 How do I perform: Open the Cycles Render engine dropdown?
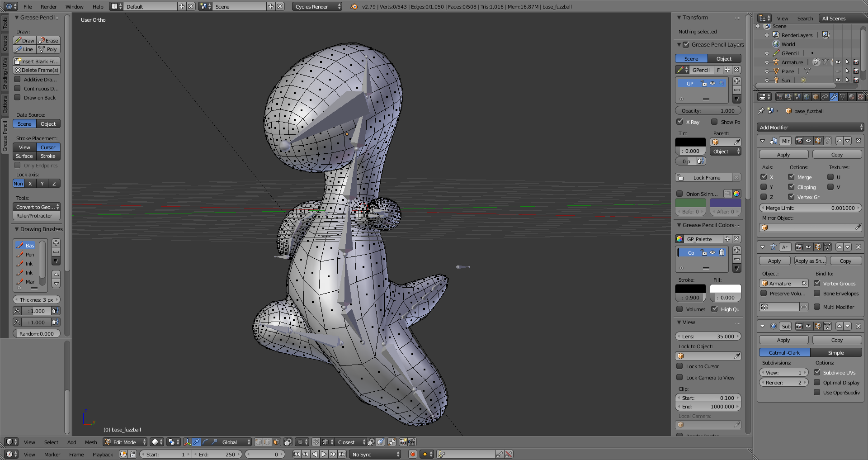tap(317, 6)
